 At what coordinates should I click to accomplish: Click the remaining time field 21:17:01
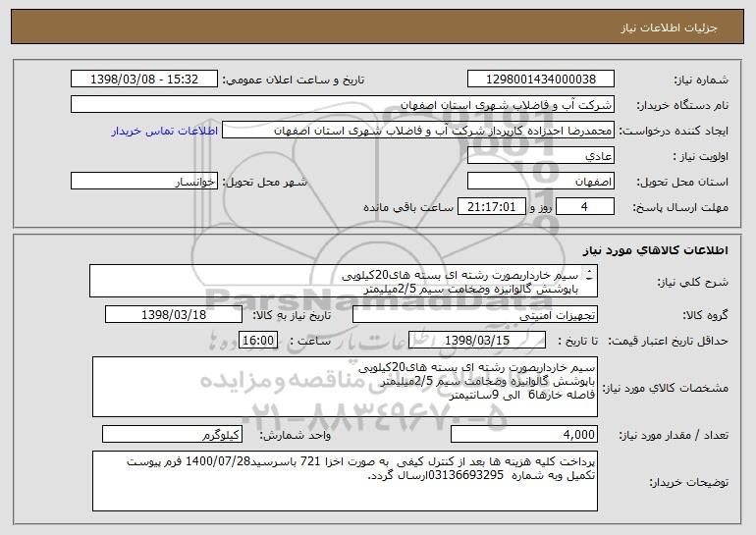(x=491, y=207)
